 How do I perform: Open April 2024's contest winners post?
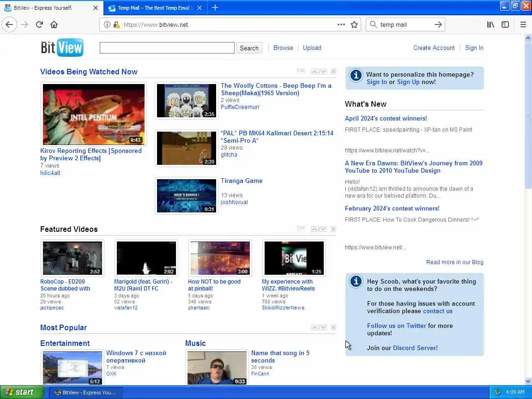point(386,118)
